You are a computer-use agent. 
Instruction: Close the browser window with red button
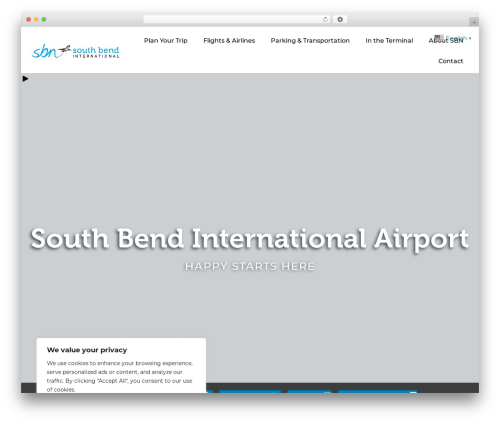[x=29, y=20]
